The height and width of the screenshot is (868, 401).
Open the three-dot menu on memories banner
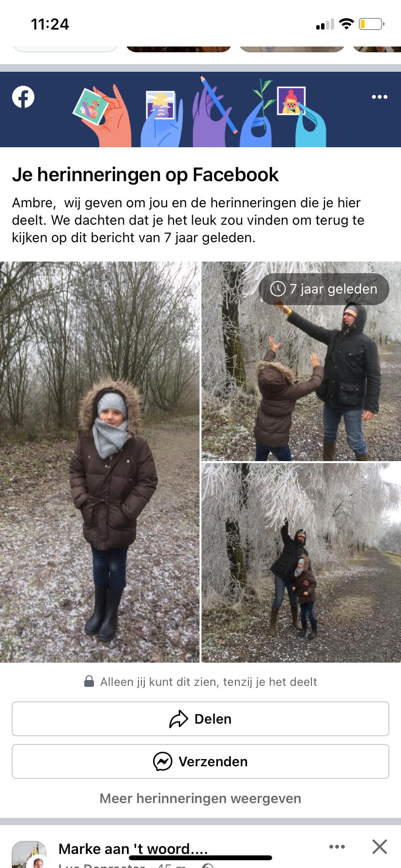coord(379,97)
